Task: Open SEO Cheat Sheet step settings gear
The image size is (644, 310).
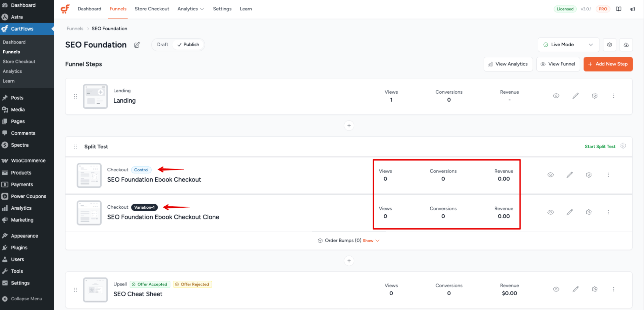Action: (595, 289)
